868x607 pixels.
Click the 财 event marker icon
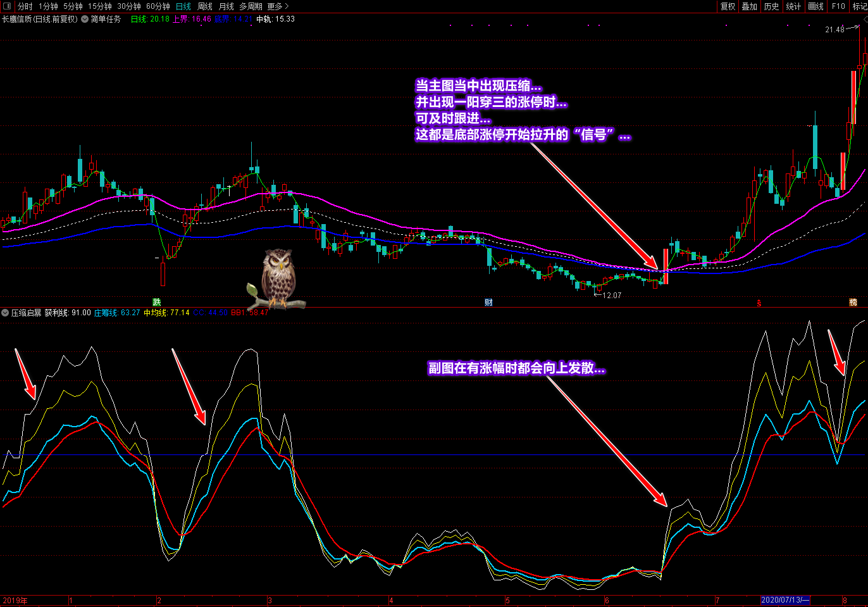(488, 303)
